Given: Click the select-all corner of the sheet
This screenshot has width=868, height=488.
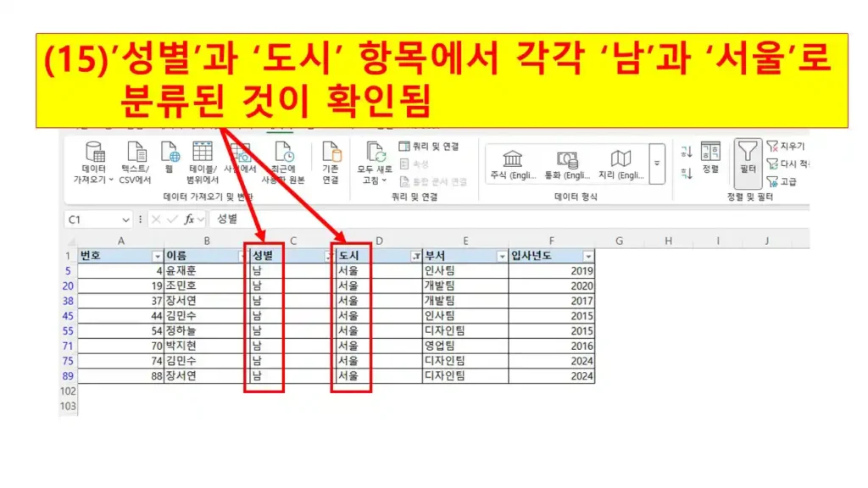Looking at the screenshot, I should [x=71, y=241].
